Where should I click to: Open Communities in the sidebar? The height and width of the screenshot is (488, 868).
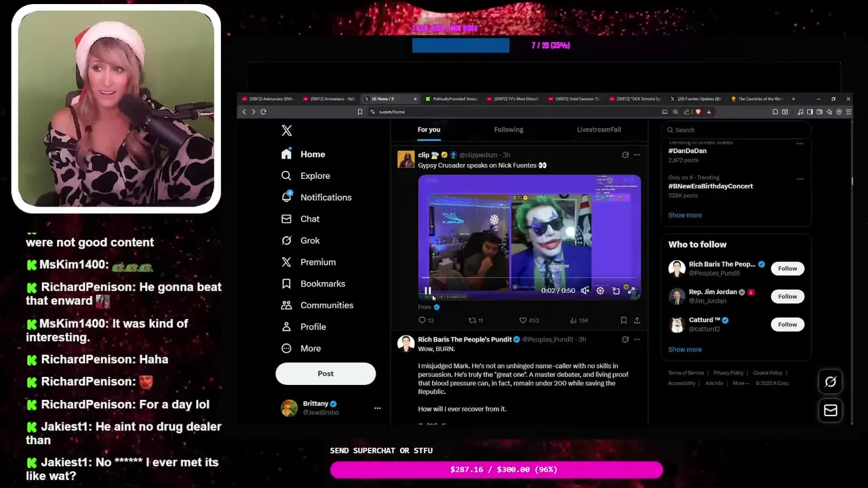(317, 305)
